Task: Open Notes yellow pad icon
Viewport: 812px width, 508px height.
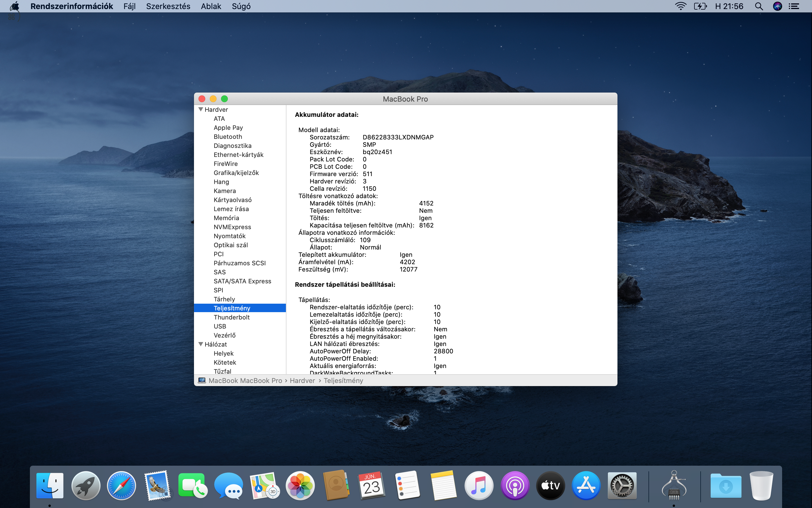Action: pyautogui.click(x=443, y=485)
